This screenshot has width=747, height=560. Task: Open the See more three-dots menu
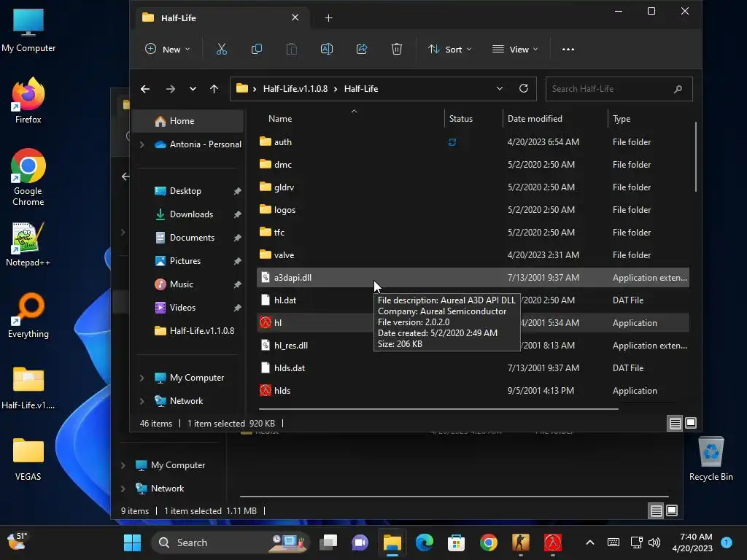[568, 49]
